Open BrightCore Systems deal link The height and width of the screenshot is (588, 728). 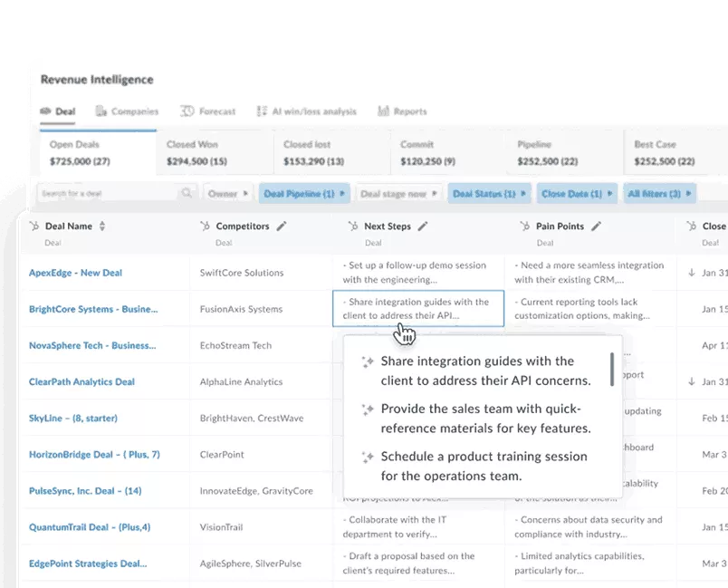[93, 309]
